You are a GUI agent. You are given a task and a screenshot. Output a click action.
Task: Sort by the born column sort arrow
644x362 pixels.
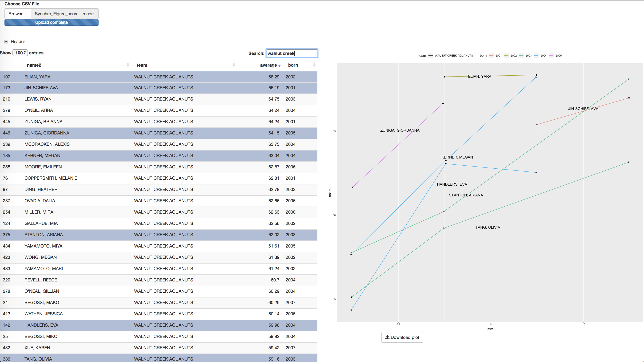pos(314,65)
